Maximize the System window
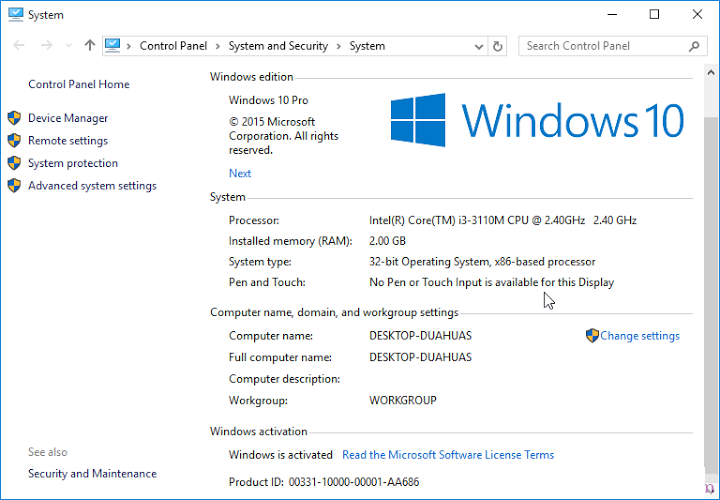This screenshot has height=500, width=720. 654,15
